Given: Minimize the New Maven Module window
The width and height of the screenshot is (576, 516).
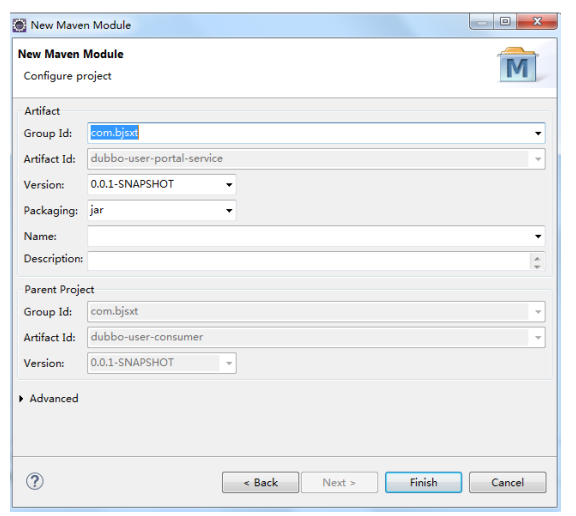Looking at the screenshot, I should 482,22.
